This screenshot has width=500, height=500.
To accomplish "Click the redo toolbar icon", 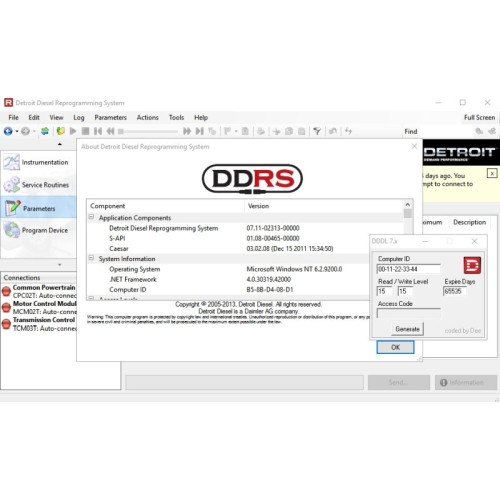I will [x=348, y=131].
